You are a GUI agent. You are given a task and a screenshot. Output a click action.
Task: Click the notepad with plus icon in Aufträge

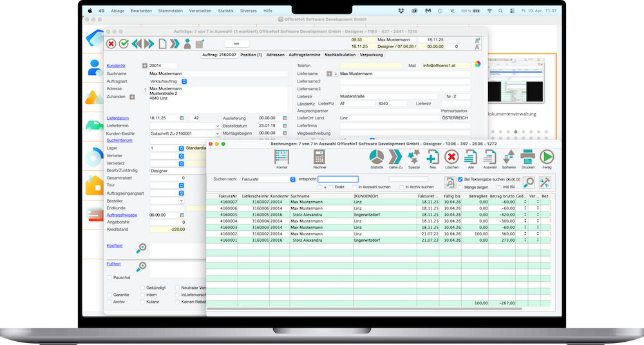[x=200, y=44]
